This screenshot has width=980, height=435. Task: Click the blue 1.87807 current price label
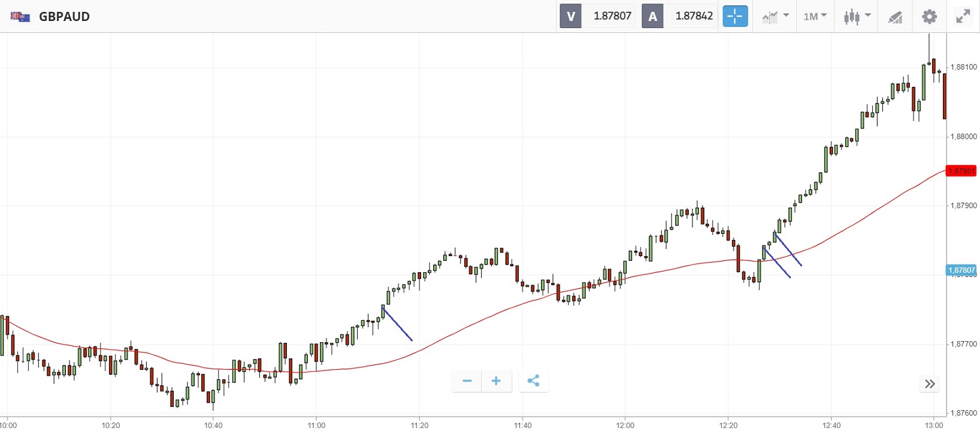pyautogui.click(x=961, y=270)
